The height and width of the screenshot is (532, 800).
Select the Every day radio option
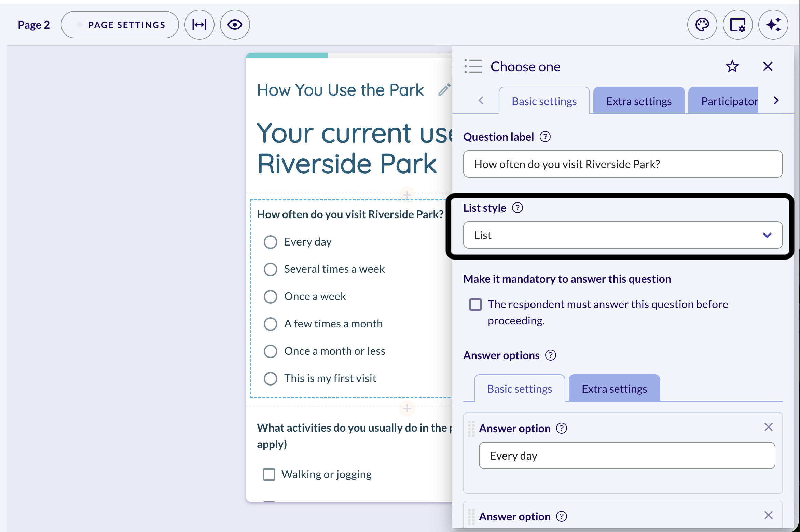click(x=270, y=242)
